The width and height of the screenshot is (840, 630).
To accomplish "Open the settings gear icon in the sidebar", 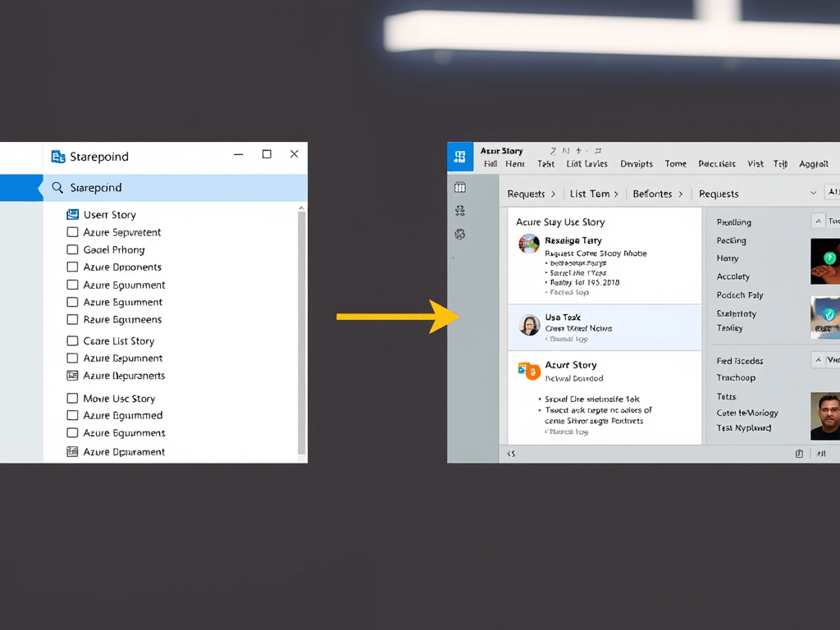I will pyautogui.click(x=459, y=233).
